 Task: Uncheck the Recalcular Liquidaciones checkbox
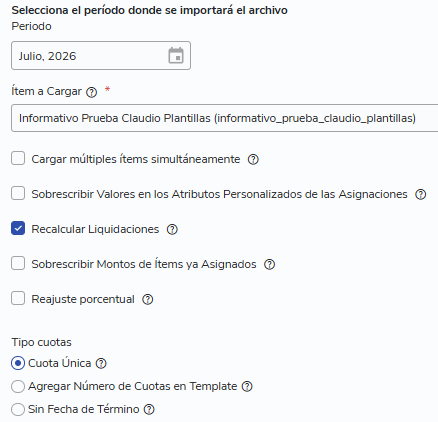pos(18,228)
